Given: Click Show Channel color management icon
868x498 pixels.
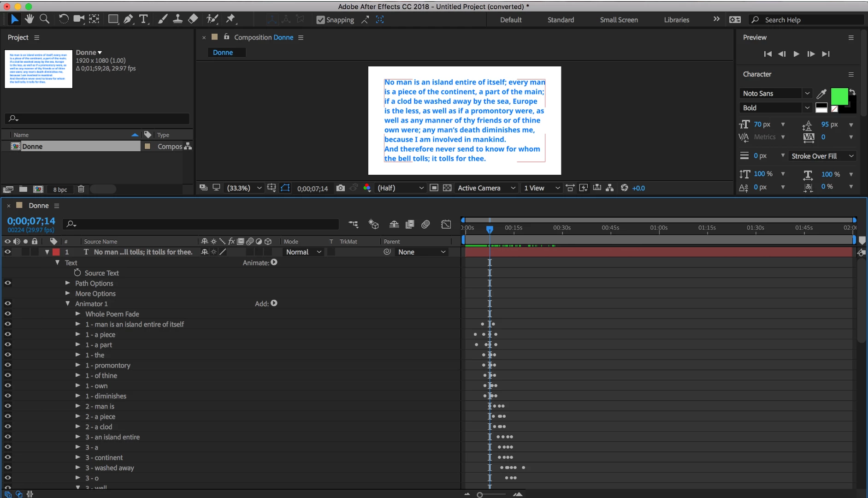Looking at the screenshot, I should coord(367,188).
